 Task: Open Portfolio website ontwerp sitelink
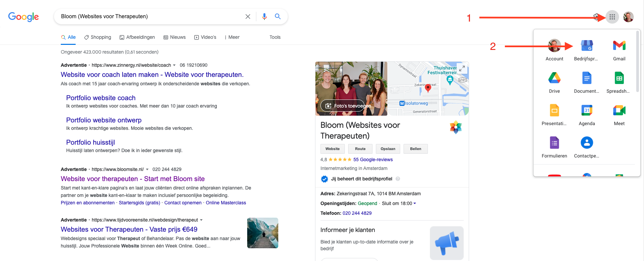[x=104, y=120]
